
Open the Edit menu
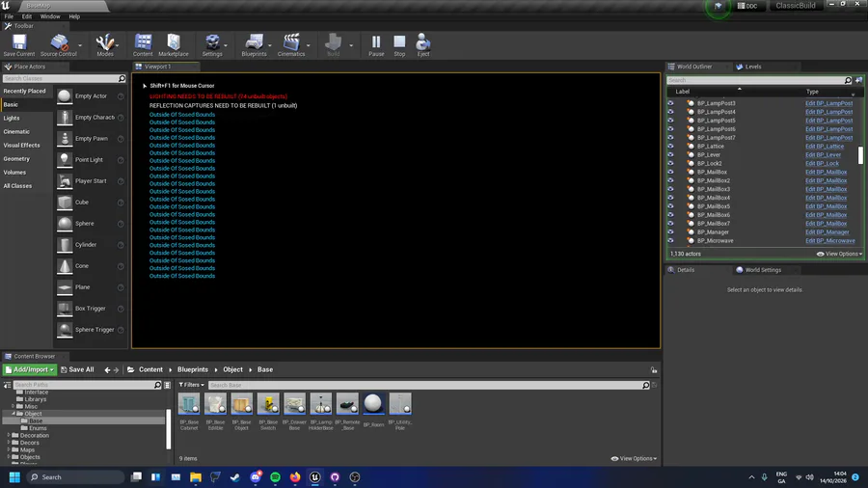pos(27,16)
